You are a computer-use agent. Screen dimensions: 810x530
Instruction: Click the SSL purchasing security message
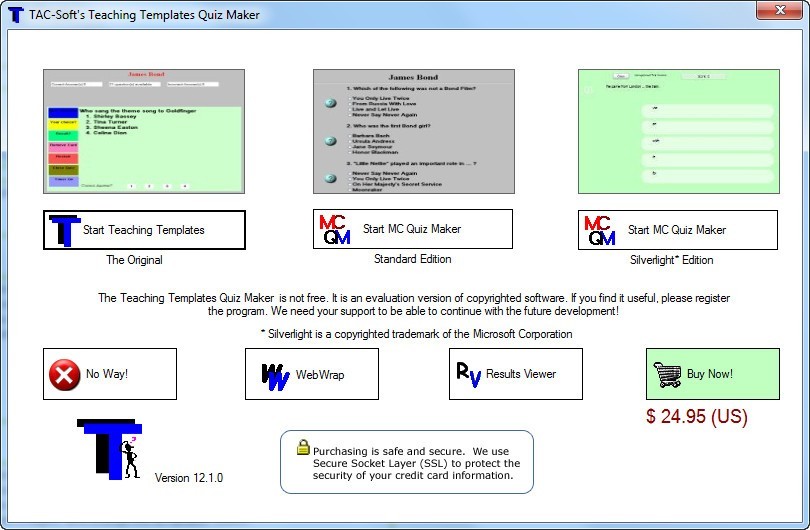(416, 463)
